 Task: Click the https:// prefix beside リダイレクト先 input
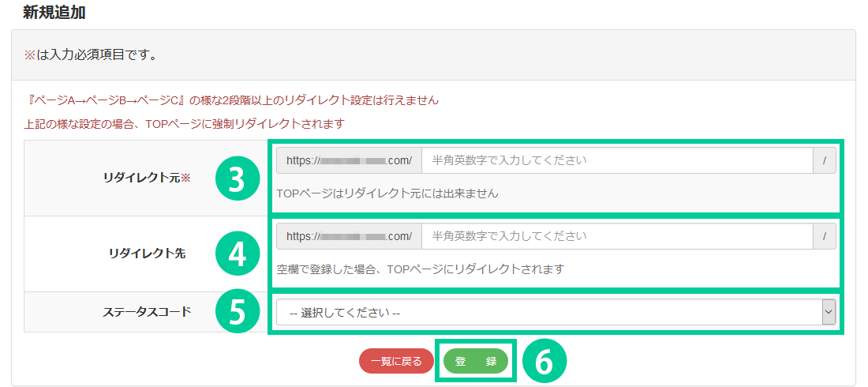click(x=349, y=236)
